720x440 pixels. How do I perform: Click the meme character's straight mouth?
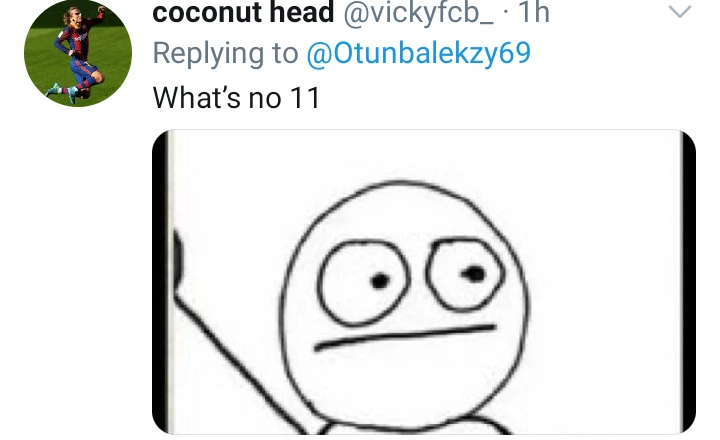(x=405, y=337)
